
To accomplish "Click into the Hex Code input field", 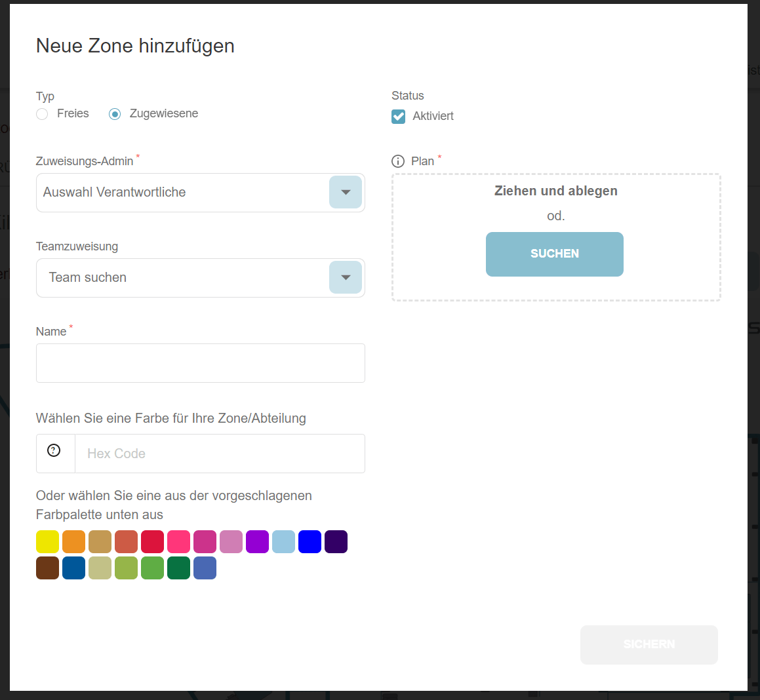I will click(220, 454).
